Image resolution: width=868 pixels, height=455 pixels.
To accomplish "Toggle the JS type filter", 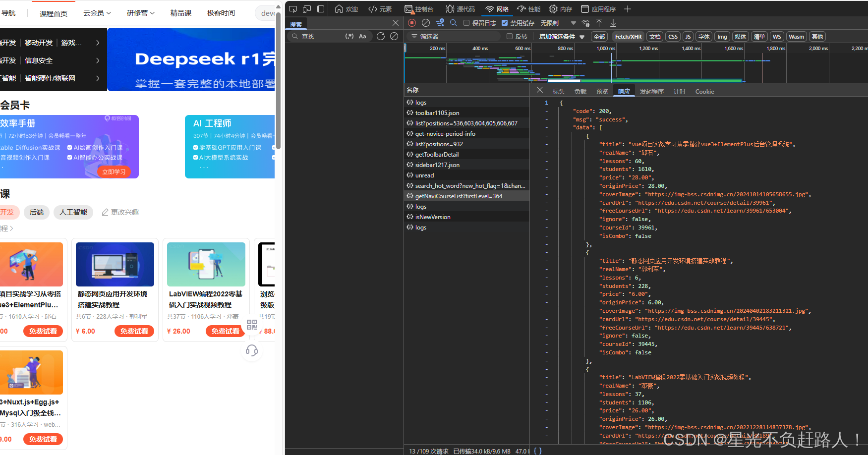I will [688, 36].
